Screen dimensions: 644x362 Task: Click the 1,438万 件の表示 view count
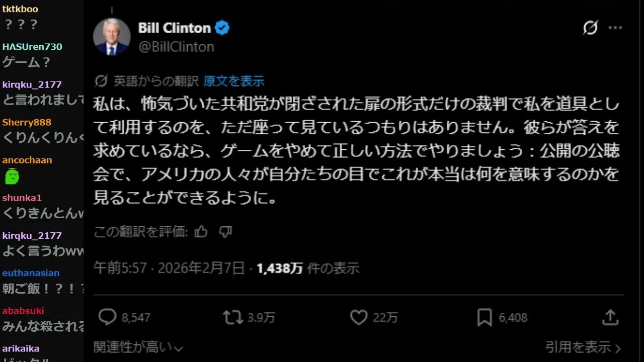(x=308, y=268)
